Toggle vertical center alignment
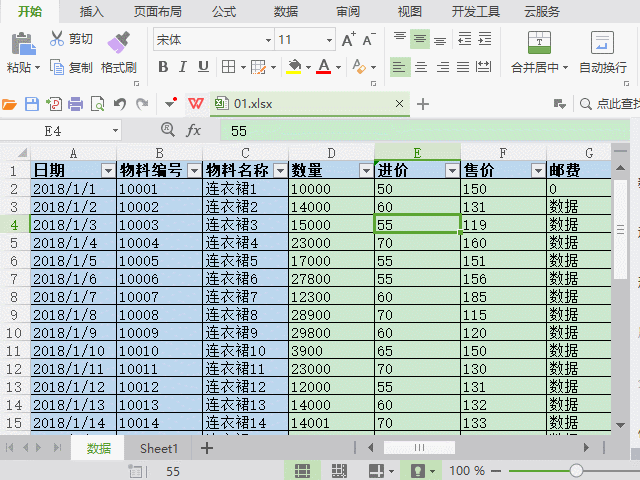640x480 pixels. pos(420,39)
